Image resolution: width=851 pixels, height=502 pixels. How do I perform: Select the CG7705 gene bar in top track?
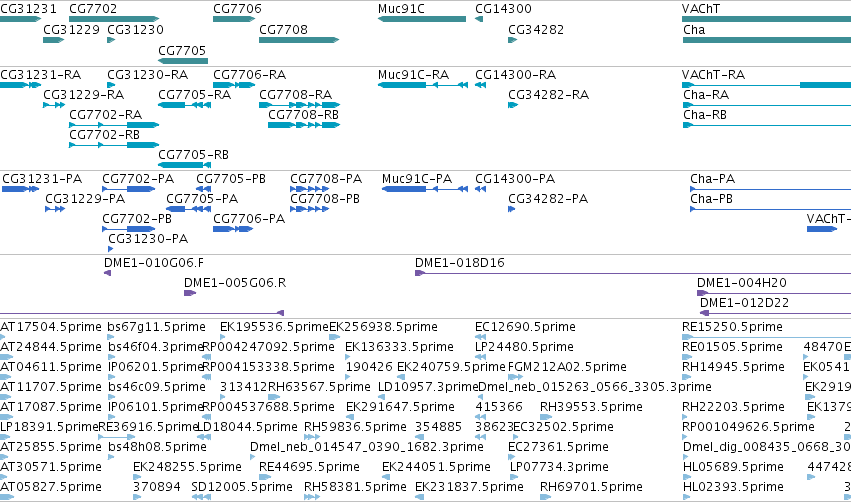183,61
